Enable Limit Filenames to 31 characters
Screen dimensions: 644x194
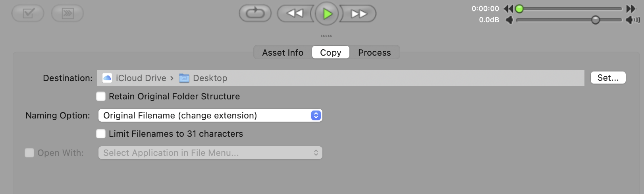point(101,134)
